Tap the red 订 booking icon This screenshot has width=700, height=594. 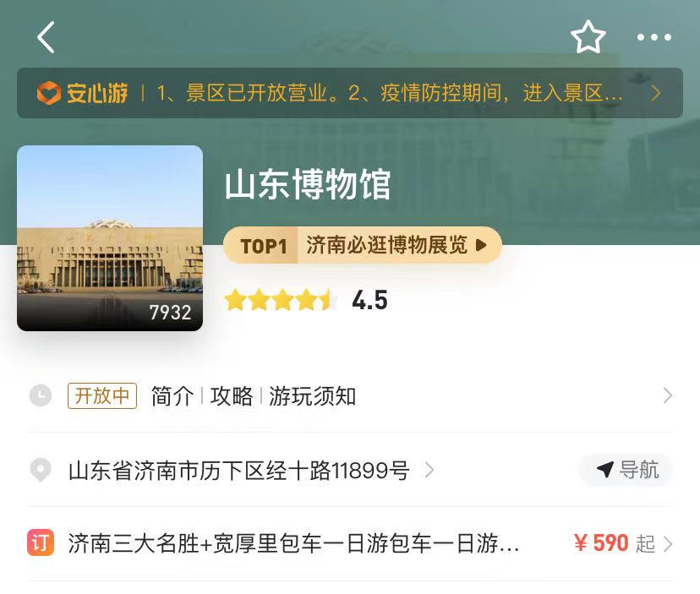tap(41, 542)
